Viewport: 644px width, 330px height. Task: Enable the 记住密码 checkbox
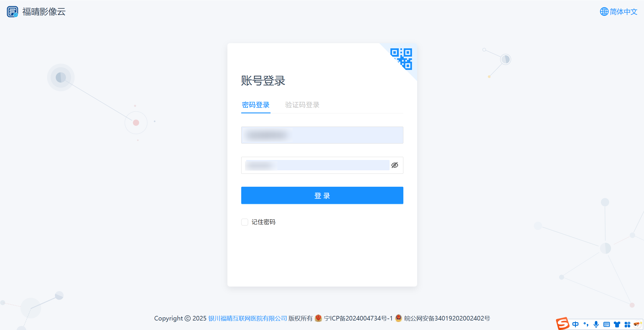coord(245,222)
